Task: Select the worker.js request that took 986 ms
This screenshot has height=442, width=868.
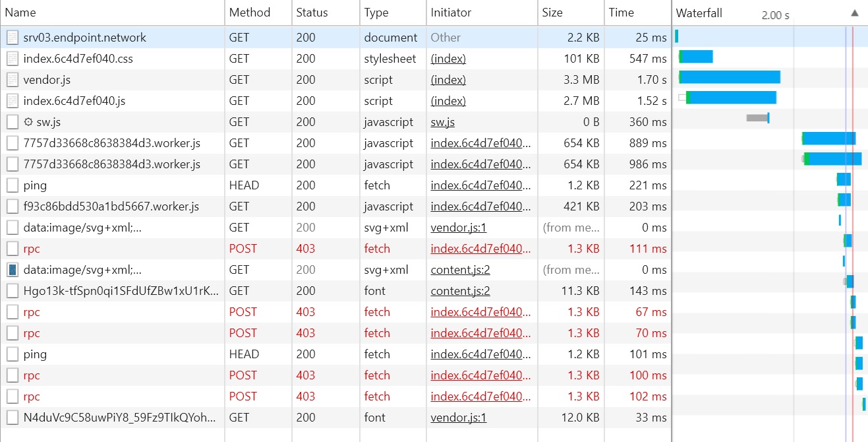Action: 112,164
